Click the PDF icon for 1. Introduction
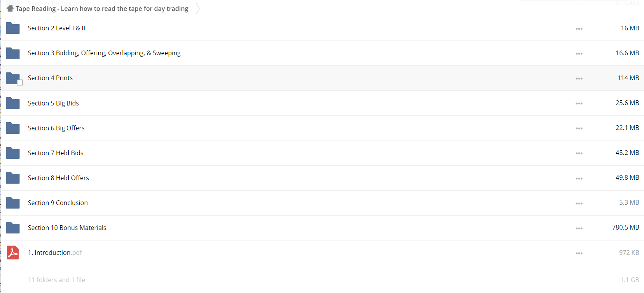The width and height of the screenshot is (644, 293). (13, 253)
